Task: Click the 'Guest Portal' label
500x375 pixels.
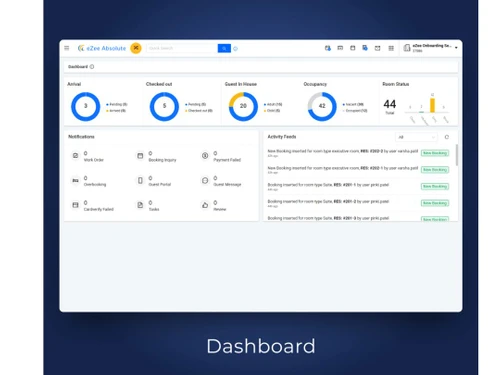Action: pos(160,184)
